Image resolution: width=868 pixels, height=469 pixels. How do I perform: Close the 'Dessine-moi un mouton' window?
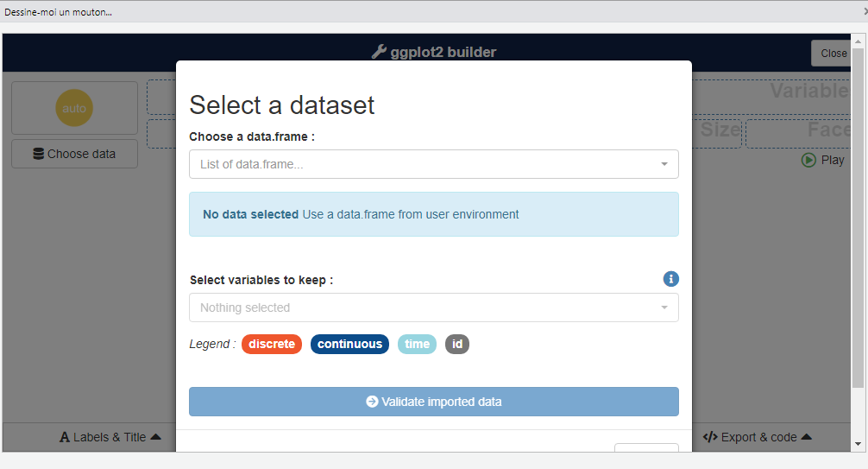tap(865, 12)
